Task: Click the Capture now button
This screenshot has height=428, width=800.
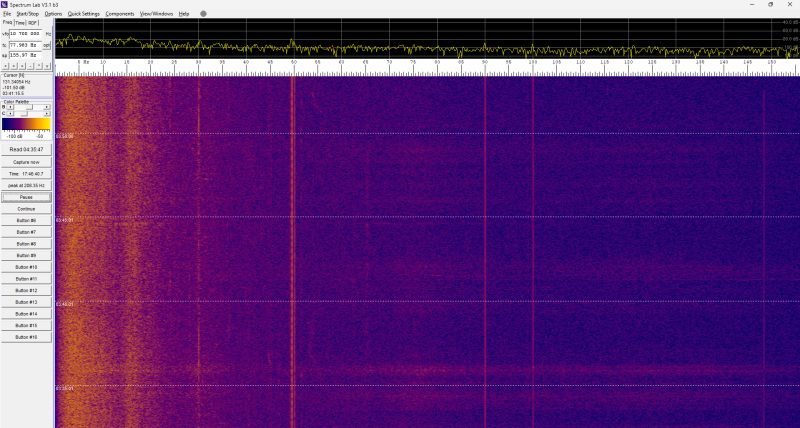Action: tap(26, 162)
